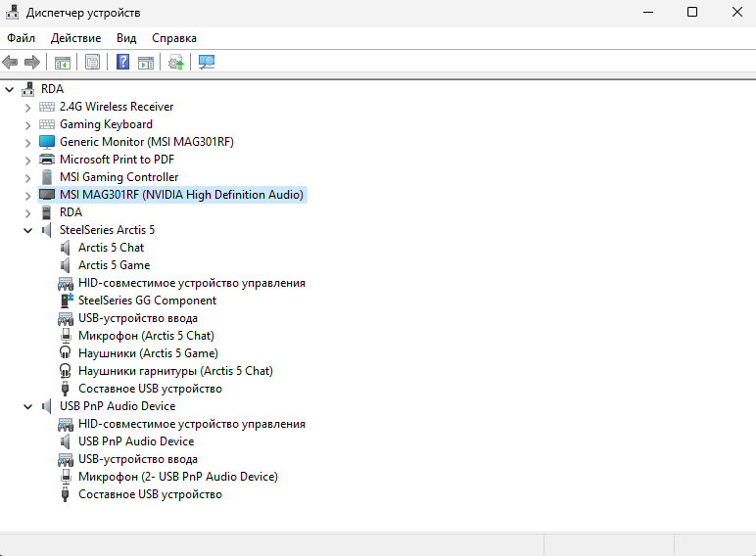Select the child USB PnP Audio Device entry
756x556 pixels.
coord(136,441)
